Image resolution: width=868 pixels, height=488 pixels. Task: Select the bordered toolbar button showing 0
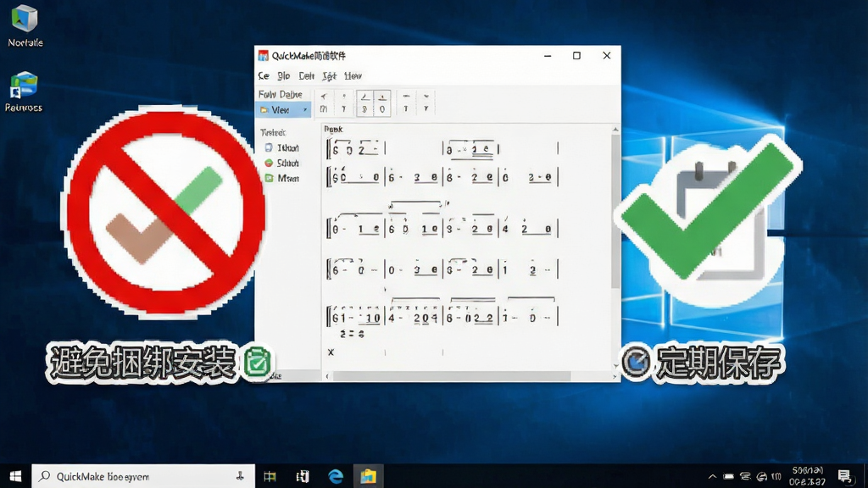point(382,103)
